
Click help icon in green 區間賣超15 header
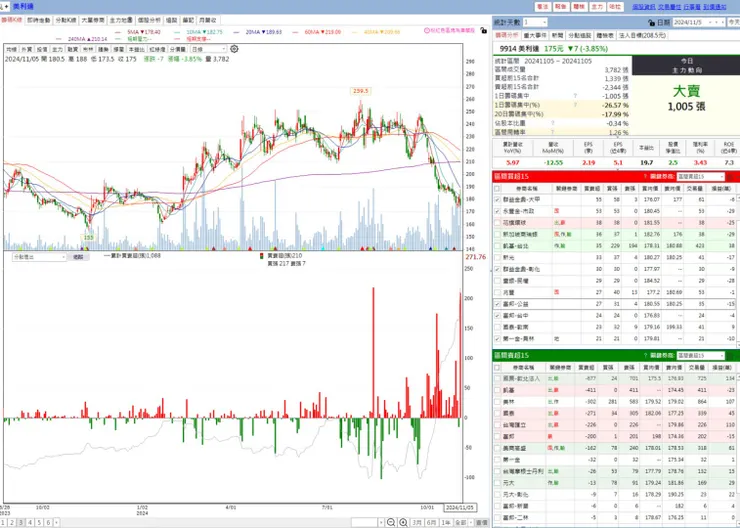(x=645, y=355)
